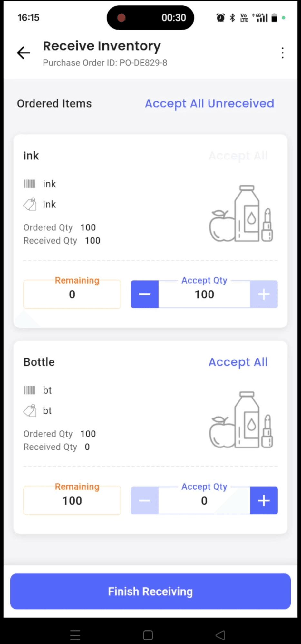Screen dimensions: 301x644
Task: Click Accept All for Bottle
Action: click(238, 362)
